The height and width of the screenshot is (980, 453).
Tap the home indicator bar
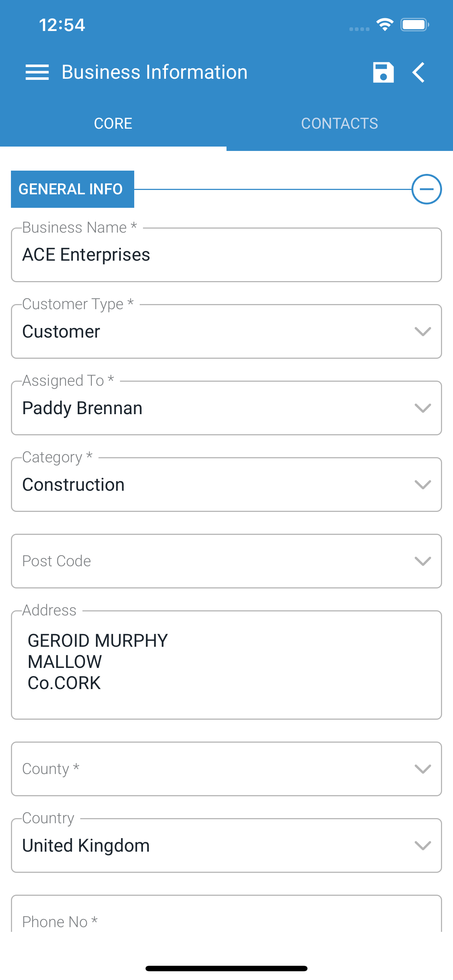pyautogui.click(x=226, y=968)
